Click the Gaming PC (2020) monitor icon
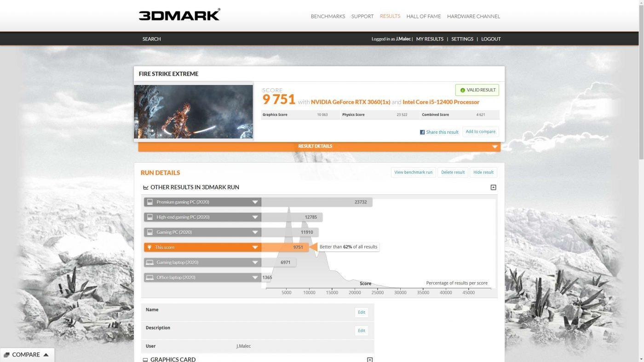 (149, 232)
